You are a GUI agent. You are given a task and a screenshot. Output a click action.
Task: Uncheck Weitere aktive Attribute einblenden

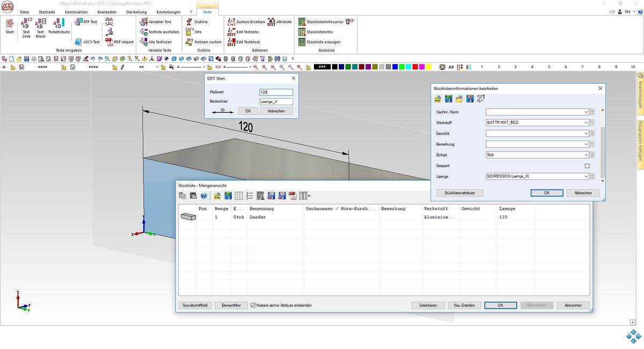pyautogui.click(x=253, y=306)
